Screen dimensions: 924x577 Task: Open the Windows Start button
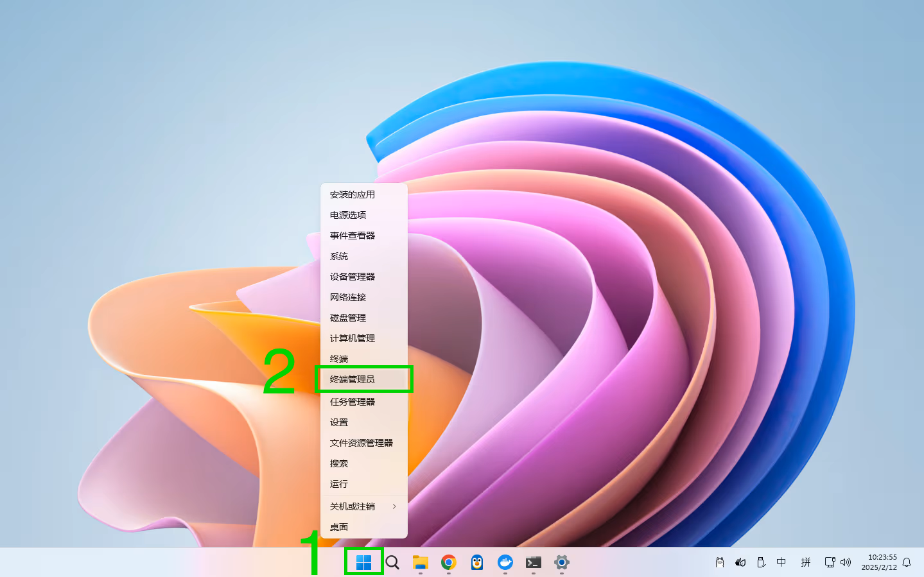coord(363,562)
